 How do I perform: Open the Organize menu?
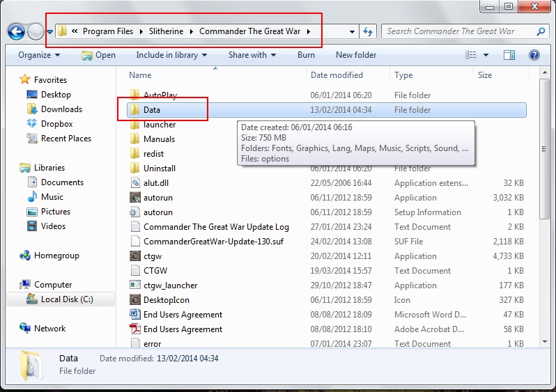[x=39, y=55]
